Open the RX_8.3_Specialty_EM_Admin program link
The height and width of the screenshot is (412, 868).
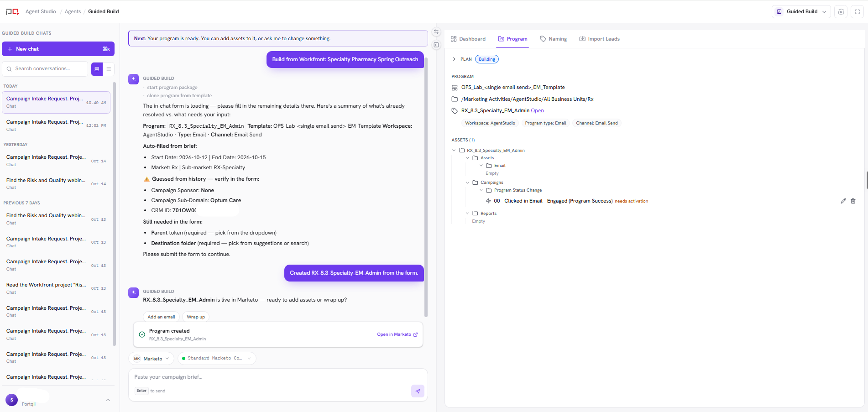(537, 111)
